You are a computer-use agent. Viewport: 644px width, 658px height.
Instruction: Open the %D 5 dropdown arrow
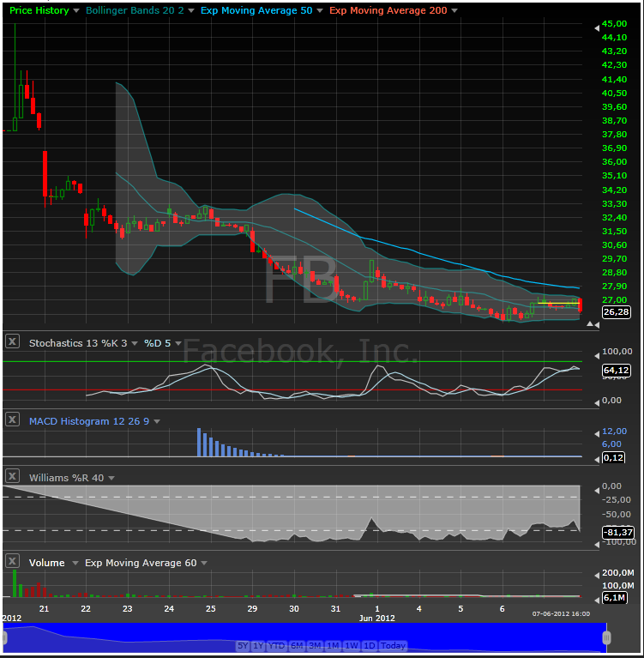178,343
